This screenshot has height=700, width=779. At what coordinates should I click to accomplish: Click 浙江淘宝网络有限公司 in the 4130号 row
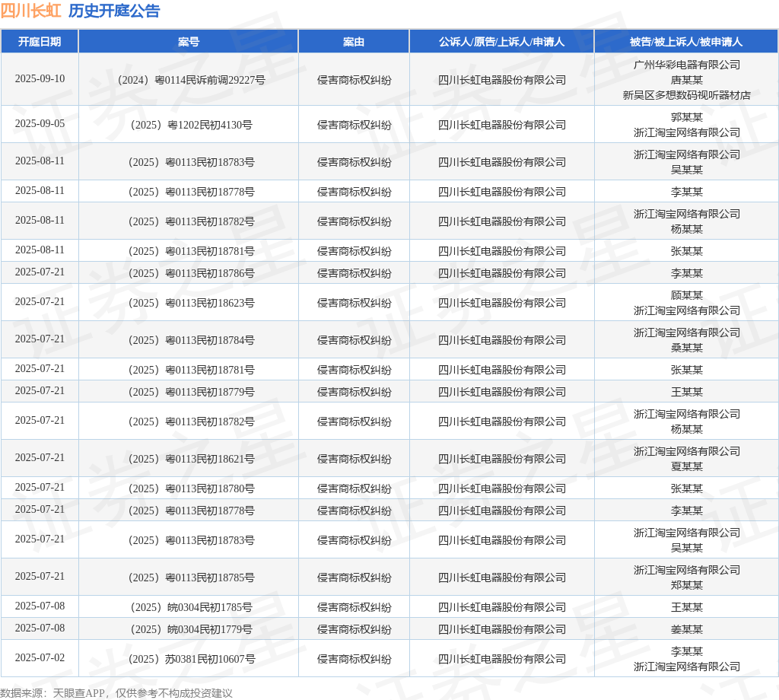[x=687, y=132]
